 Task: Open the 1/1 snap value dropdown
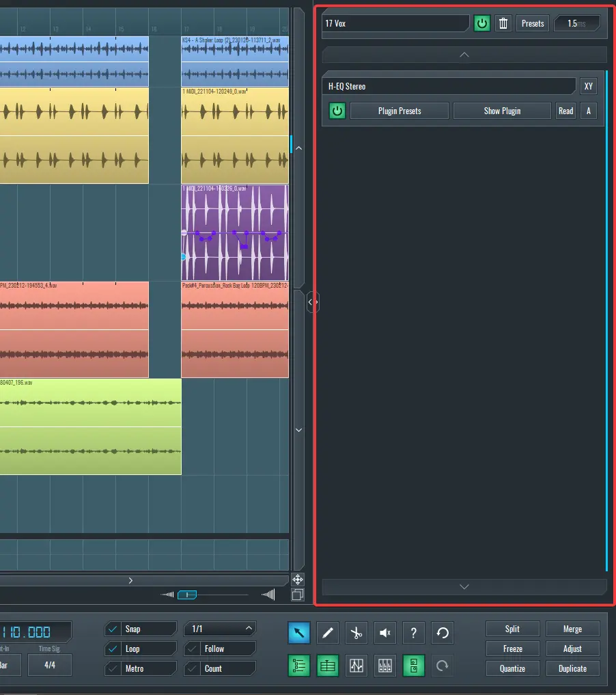coord(220,629)
